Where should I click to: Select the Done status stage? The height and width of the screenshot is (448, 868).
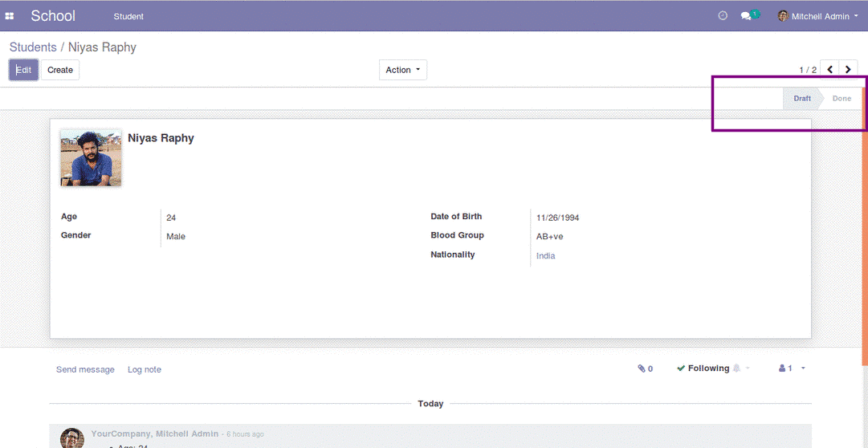[x=842, y=99]
